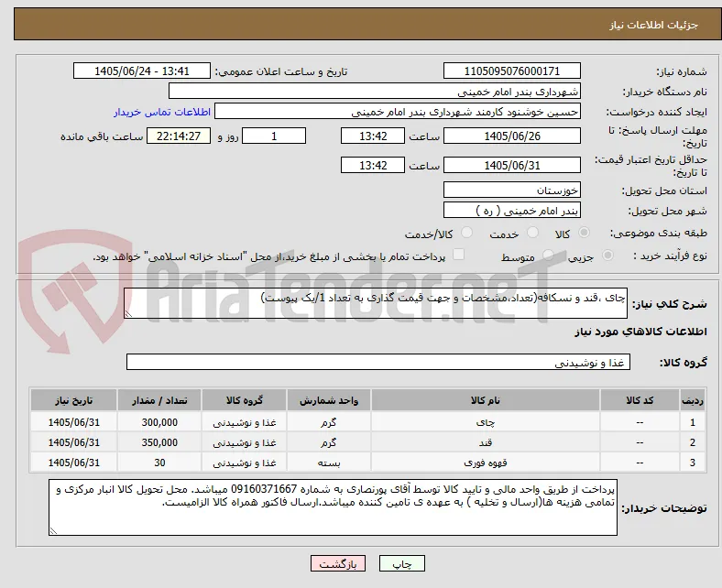
Task: Click the چای item name cell
Action: 486,422
